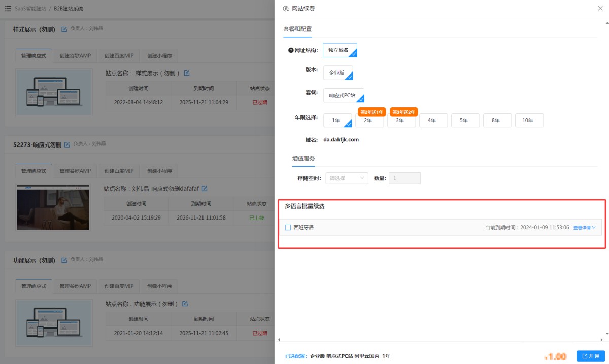Select the 10年 duration option

[529, 120]
